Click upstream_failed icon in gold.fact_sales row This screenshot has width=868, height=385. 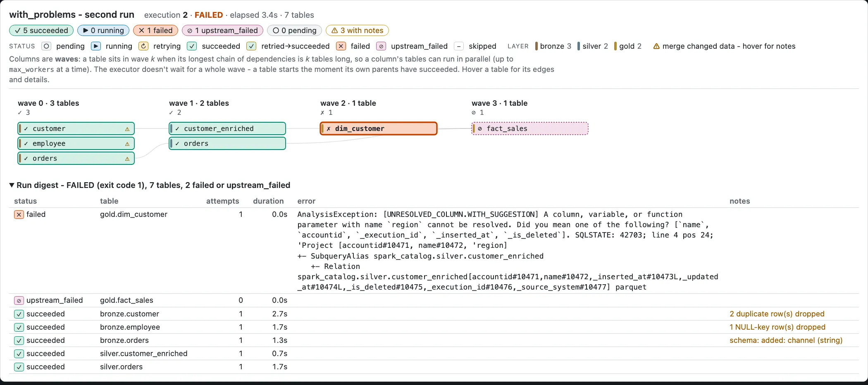pyautogui.click(x=19, y=300)
